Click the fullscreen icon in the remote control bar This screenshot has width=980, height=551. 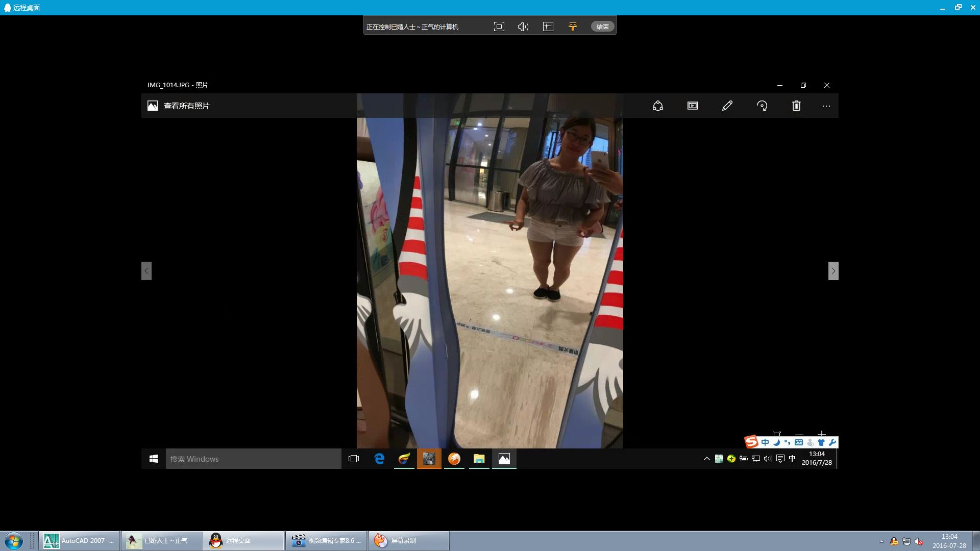pos(499,27)
